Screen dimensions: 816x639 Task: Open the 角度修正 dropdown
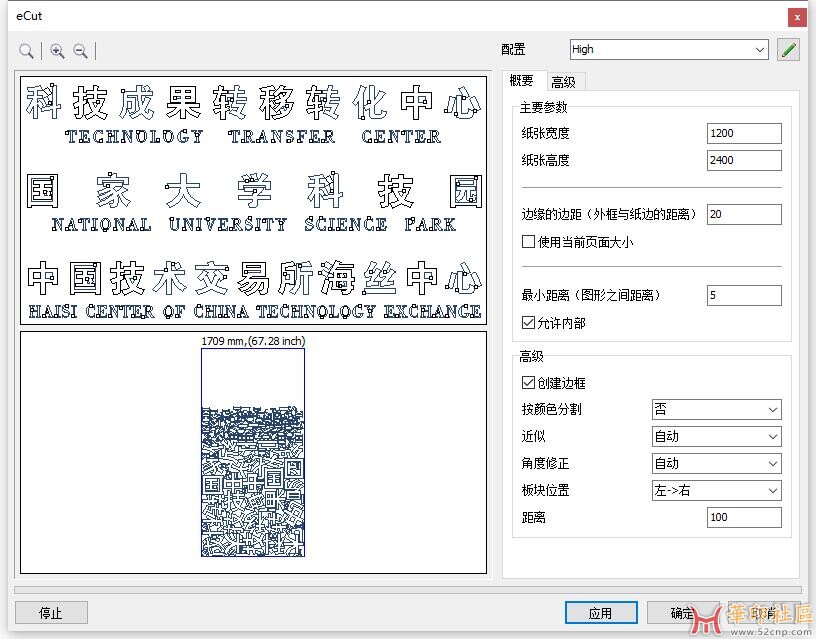(717, 464)
